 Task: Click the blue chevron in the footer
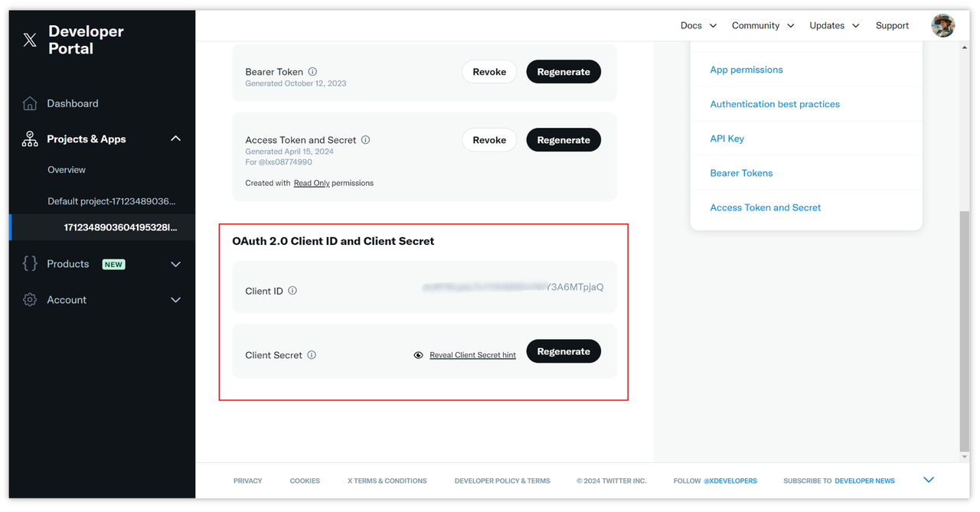tap(929, 480)
